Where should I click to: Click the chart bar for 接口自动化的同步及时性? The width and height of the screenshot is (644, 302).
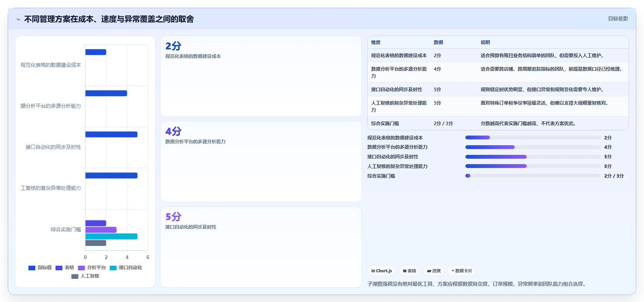coord(111,134)
